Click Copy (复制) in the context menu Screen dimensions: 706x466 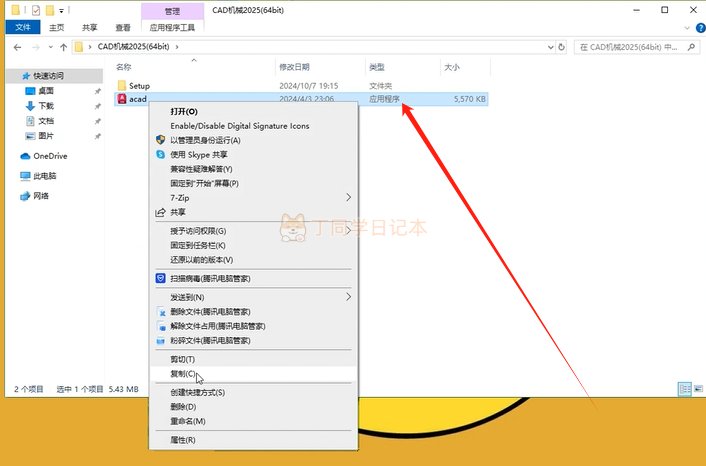tap(253, 374)
